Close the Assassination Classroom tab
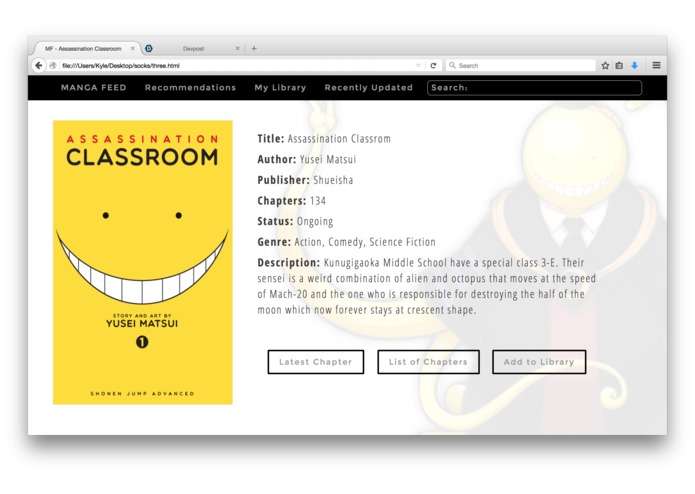Viewport: 695px width, 494px height. point(133,48)
